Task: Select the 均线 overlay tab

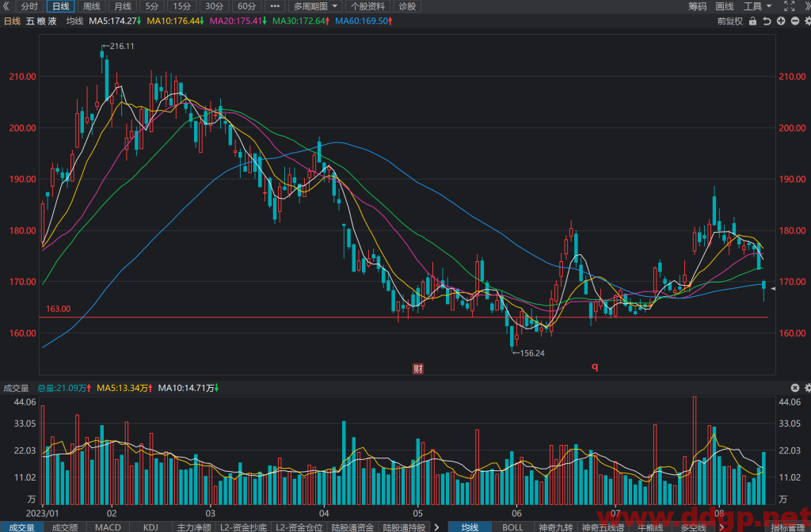Action: click(x=470, y=527)
